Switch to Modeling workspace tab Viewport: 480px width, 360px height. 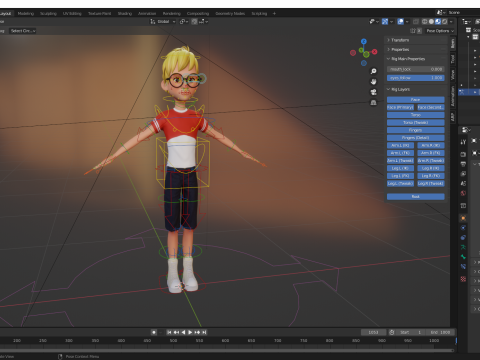pos(26,13)
